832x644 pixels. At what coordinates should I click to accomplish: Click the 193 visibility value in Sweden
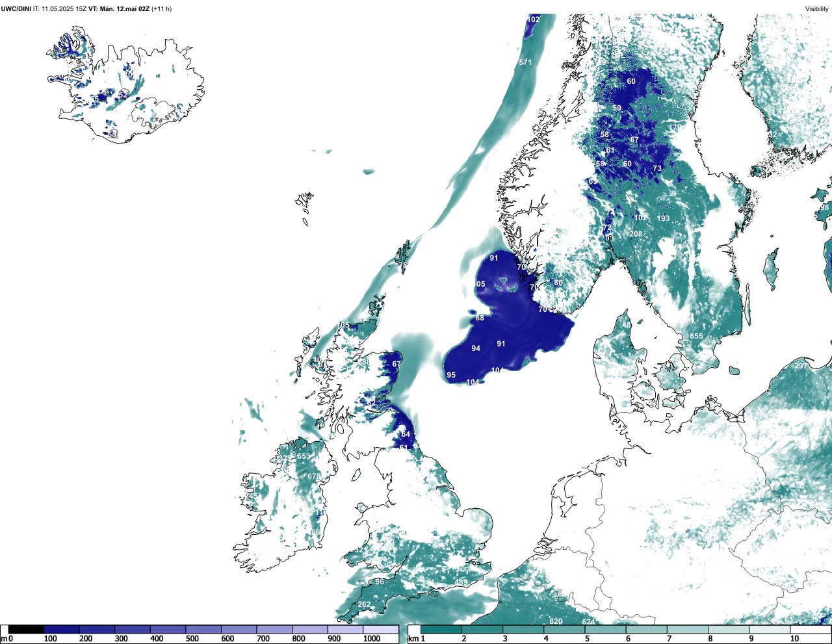(663, 218)
